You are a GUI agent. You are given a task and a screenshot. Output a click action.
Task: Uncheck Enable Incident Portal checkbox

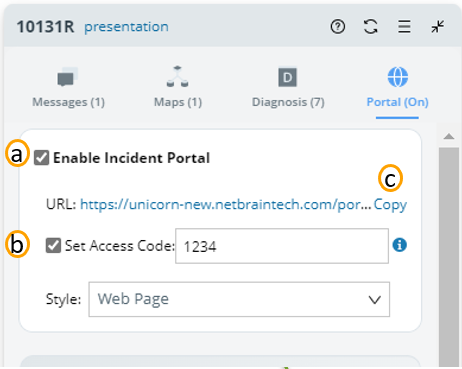[42, 158]
